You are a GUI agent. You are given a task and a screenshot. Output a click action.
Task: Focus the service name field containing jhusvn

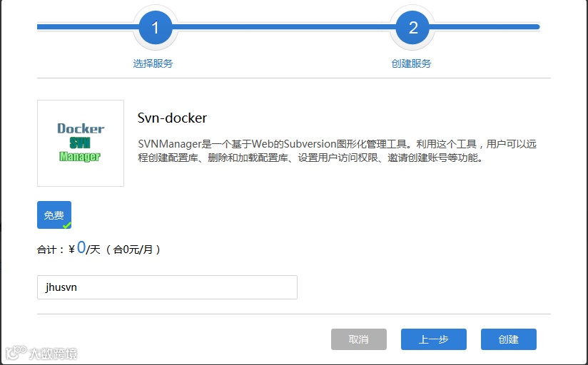(x=167, y=287)
